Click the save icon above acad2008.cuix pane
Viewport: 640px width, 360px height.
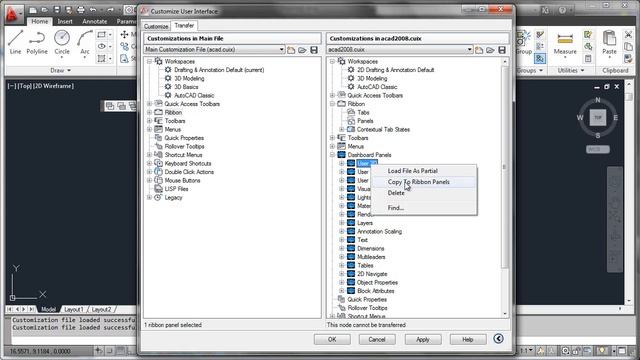pos(502,50)
